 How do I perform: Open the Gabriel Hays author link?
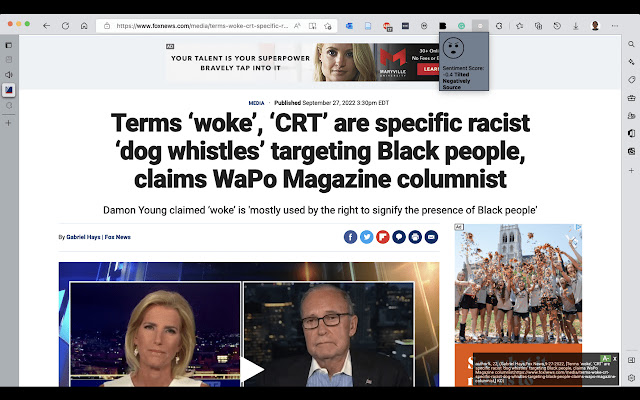click(x=83, y=237)
